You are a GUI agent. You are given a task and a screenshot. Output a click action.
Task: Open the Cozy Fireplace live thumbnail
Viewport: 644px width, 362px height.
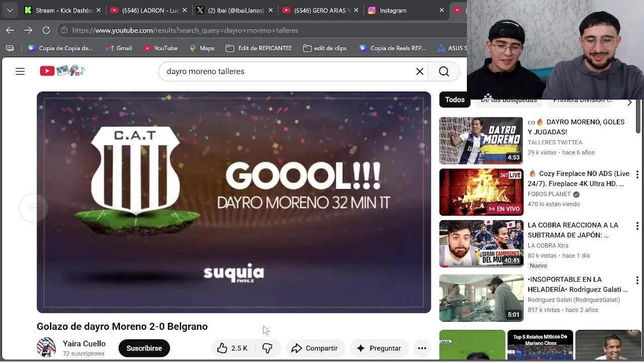(481, 192)
